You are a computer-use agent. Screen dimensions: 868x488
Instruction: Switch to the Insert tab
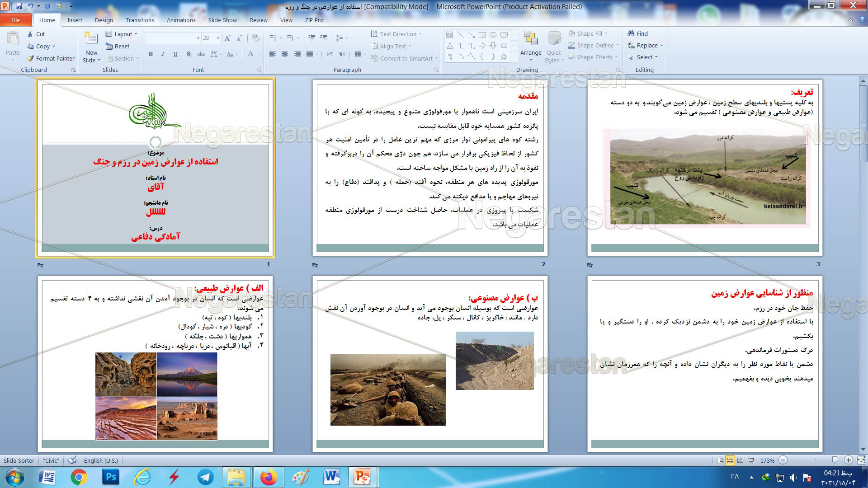coord(75,20)
